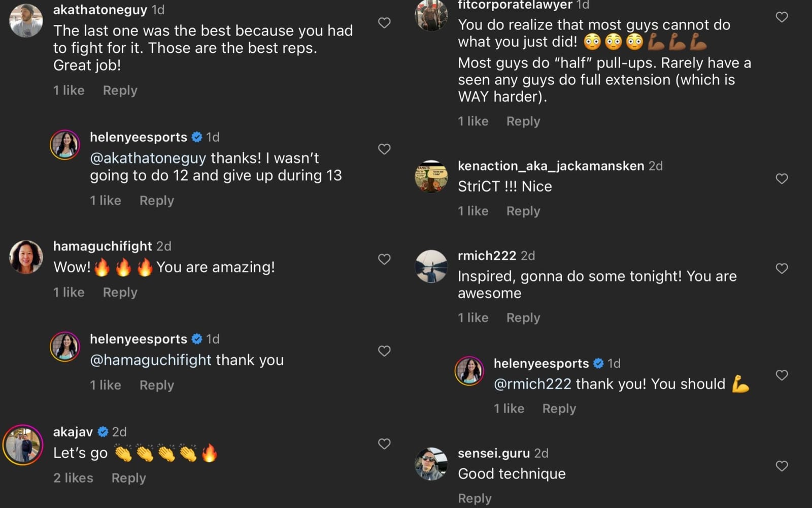Tap the heart on helenyeesports' thank-you reply
Viewport: 812px width, 508px height.
[384, 351]
